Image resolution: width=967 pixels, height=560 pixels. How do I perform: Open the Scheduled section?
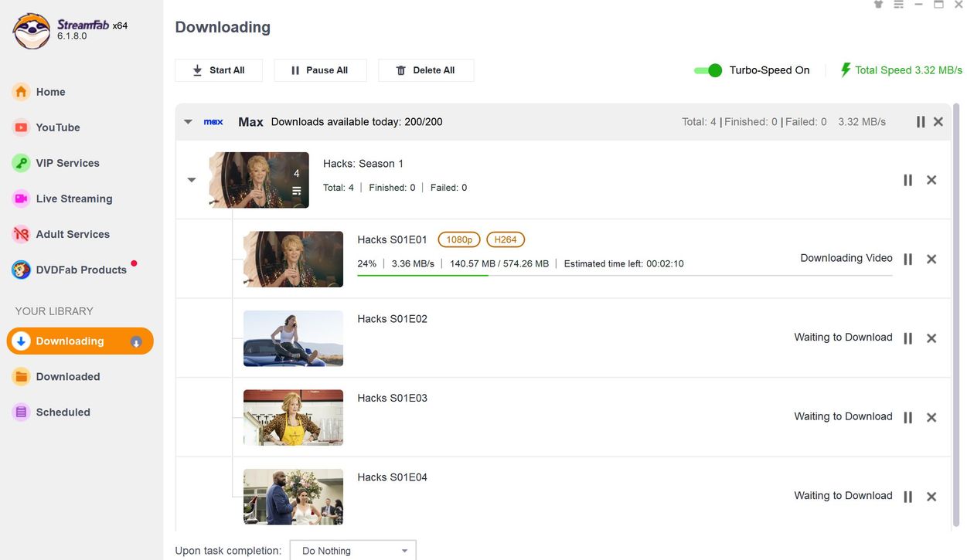click(x=63, y=412)
